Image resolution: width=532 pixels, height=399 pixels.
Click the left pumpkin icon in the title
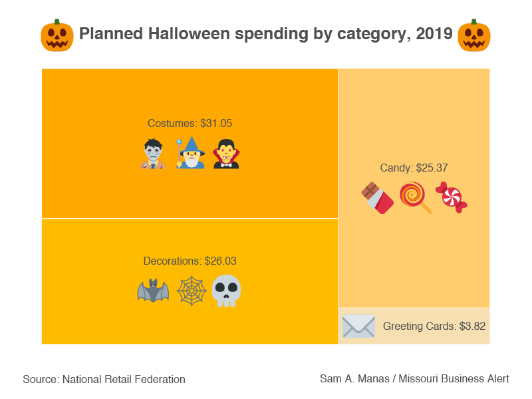click(x=57, y=35)
